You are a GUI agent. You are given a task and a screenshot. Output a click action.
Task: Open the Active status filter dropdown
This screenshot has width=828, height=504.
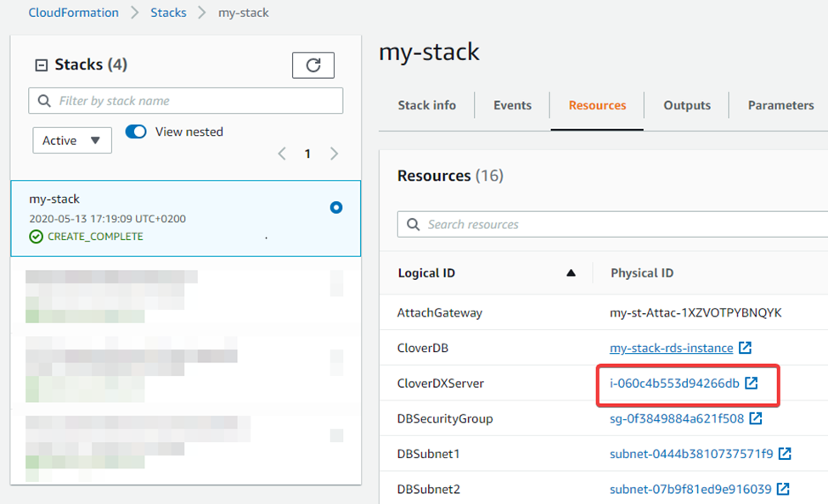pyautogui.click(x=71, y=140)
